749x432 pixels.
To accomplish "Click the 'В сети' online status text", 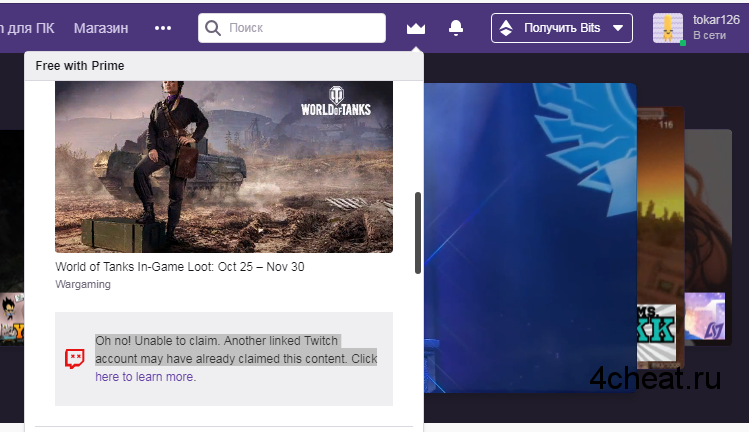I will [709, 35].
